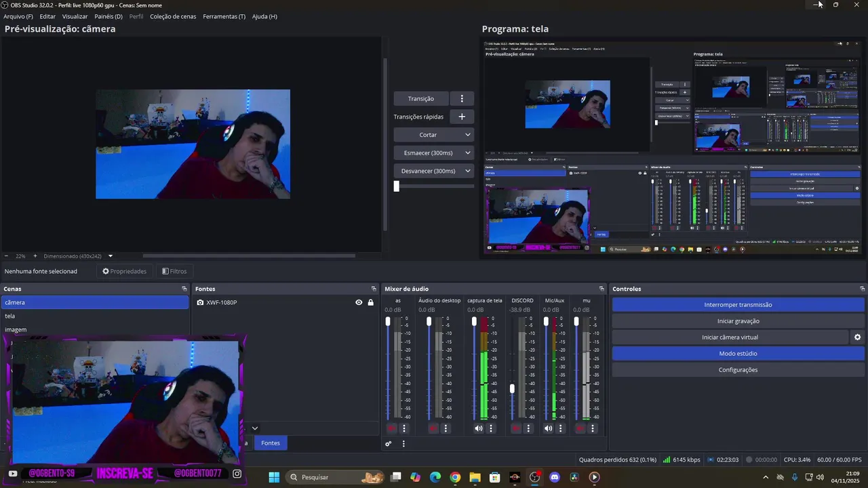868x488 pixels.
Task: Open File Explorer from the taskbar
Action: (x=475, y=477)
